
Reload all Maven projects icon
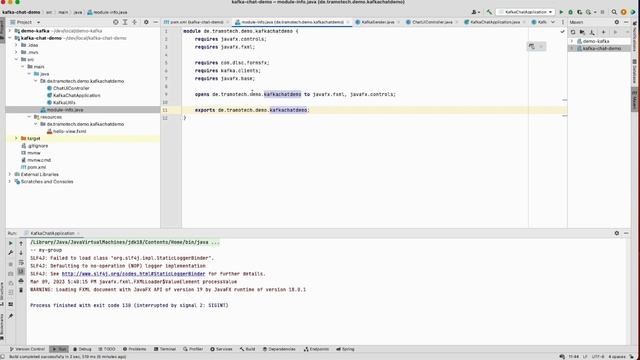pyautogui.click(x=573, y=32)
